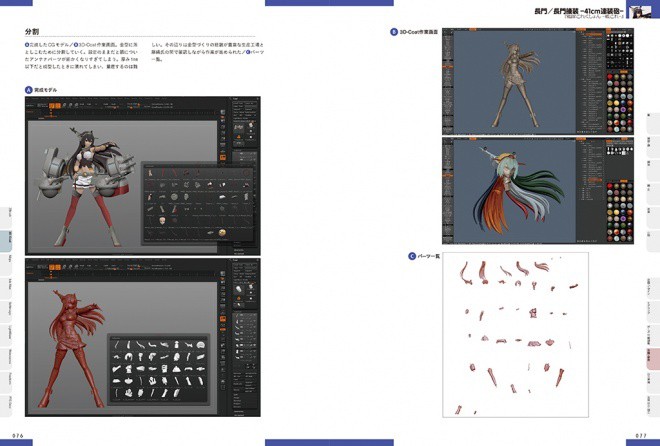The height and width of the screenshot is (446, 660).
Task: Select the orange-highlighted layer in lower 3D-Coat VoxTree
Action: [x=593, y=180]
